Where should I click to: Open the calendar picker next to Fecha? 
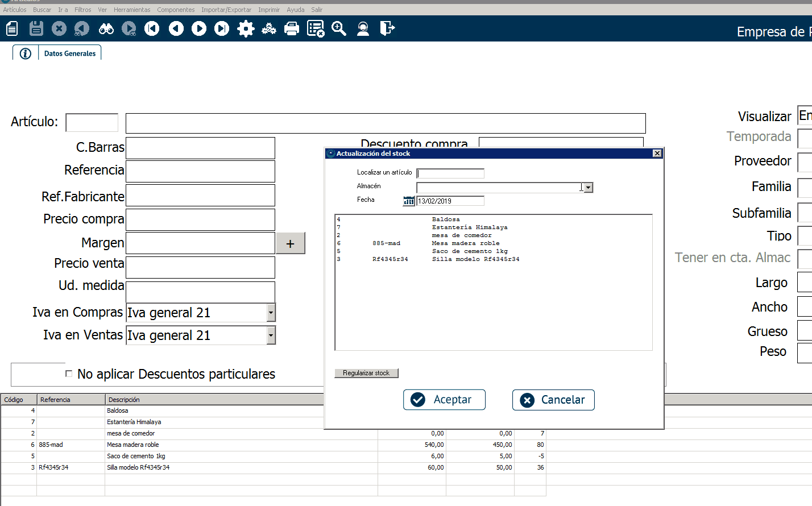point(409,201)
